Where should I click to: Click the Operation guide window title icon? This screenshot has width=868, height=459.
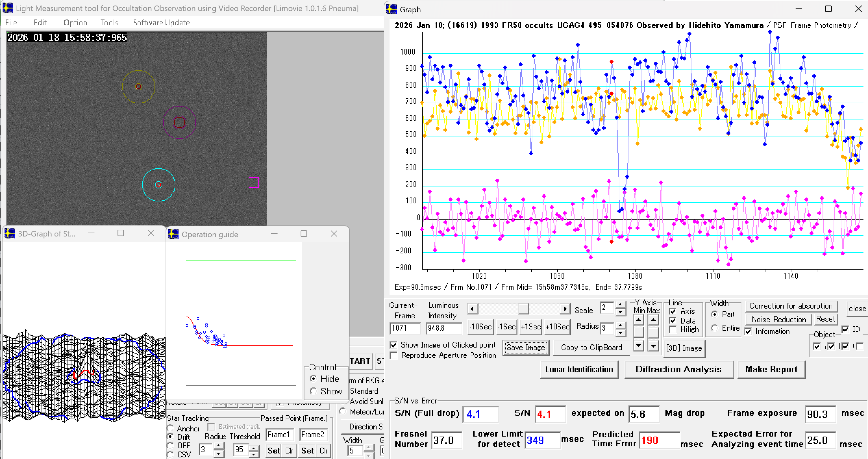(174, 234)
